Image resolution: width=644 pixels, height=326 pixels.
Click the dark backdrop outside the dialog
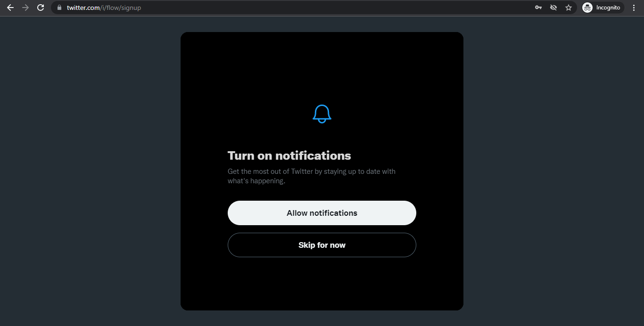[90, 170]
